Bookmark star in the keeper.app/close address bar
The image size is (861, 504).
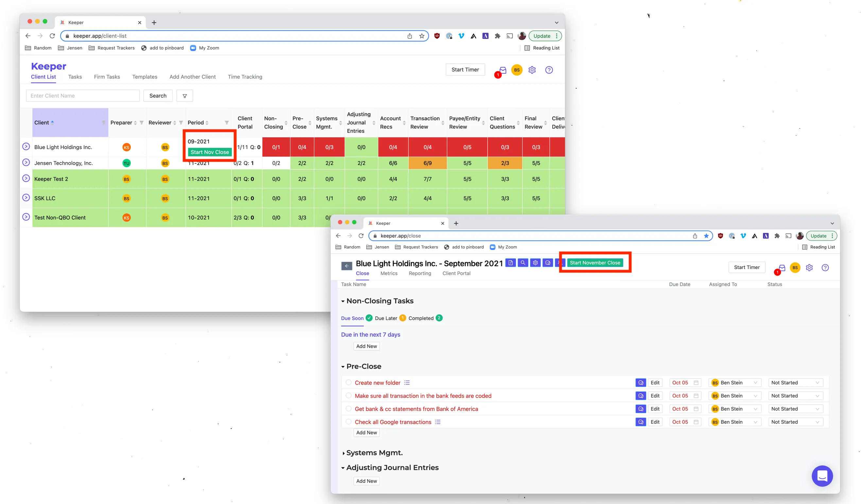coord(706,236)
